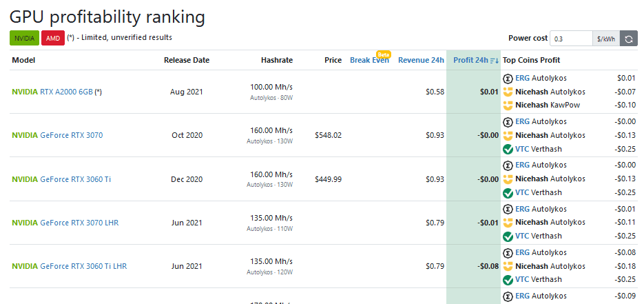Viewport: 644px width, 304px height.
Task: Click the refresh icon next to power cost
Action: pyautogui.click(x=628, y=39)
